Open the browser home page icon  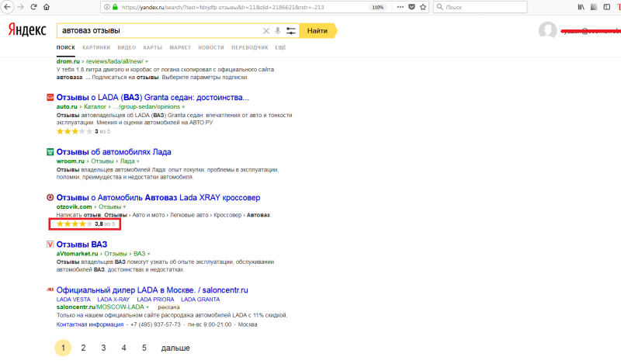(47, 7)
